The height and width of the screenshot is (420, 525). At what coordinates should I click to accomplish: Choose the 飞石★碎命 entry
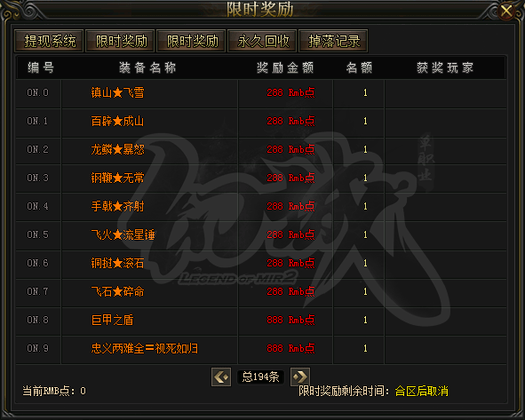(117, 291)
